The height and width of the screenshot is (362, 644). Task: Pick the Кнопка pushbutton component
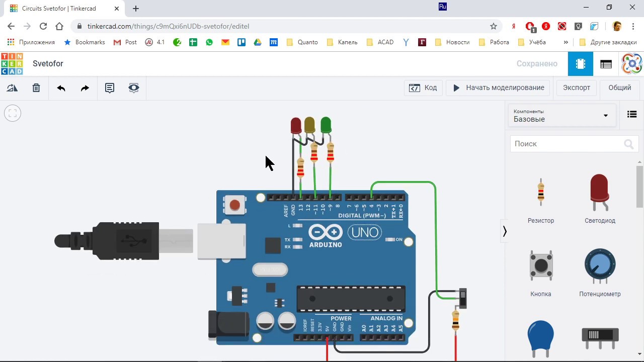point(541,273)
